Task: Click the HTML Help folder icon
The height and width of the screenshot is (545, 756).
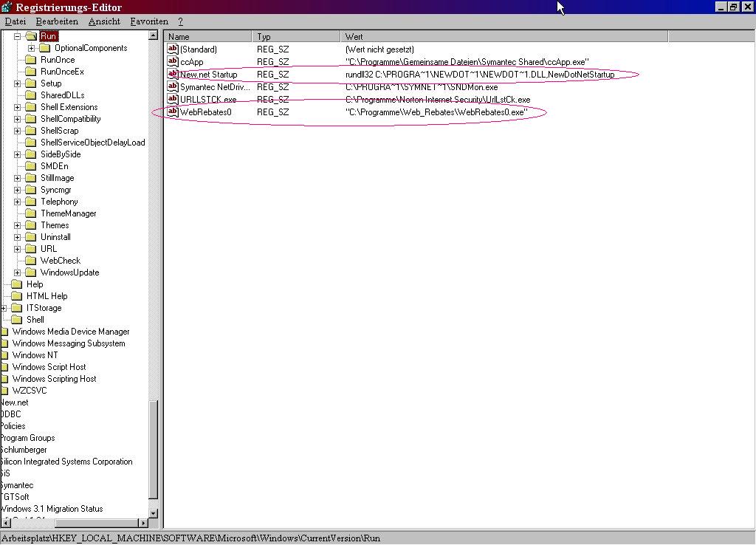Action: point(17,296)
